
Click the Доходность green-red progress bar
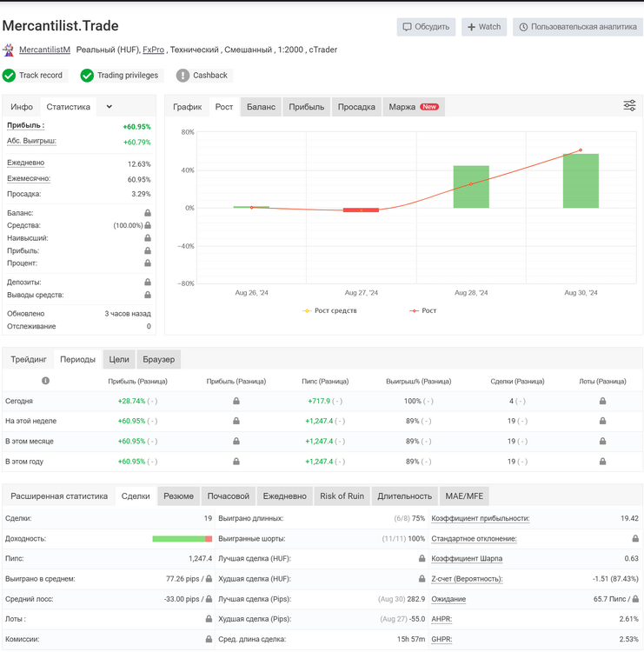pos(183,539)
